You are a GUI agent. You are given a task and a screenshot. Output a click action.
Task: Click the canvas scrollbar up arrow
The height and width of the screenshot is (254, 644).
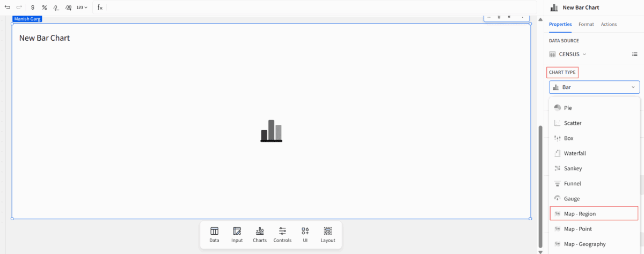(540, 19)
